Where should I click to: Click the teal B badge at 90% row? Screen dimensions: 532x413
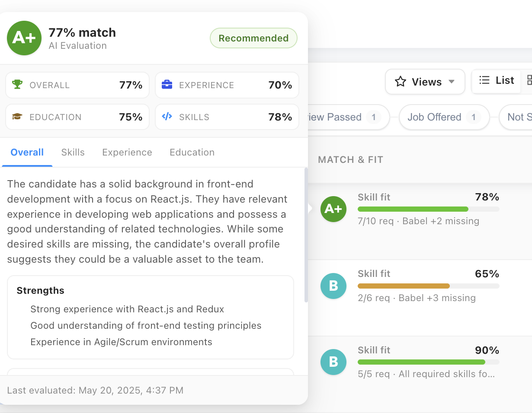333,362
